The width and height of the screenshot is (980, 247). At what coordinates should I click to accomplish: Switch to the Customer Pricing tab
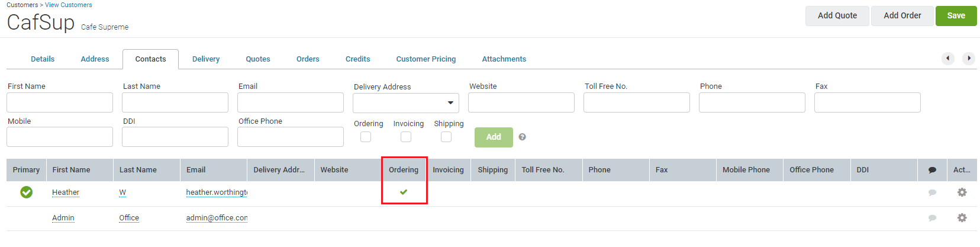[x=425, y=59]
